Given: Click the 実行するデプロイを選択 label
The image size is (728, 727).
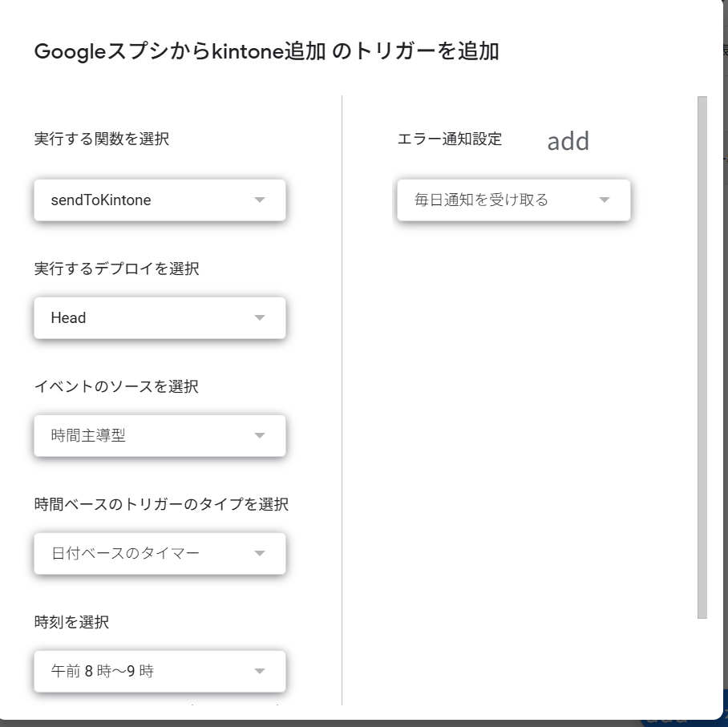Looking at the screenshot, I should click(x=116, y=269).
